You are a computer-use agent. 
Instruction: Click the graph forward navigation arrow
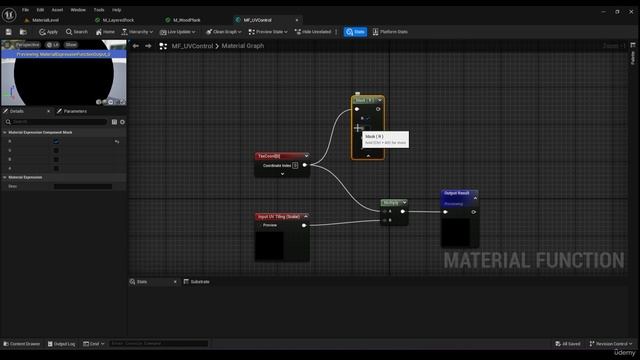pyautogui.click(x=148, y=46)
